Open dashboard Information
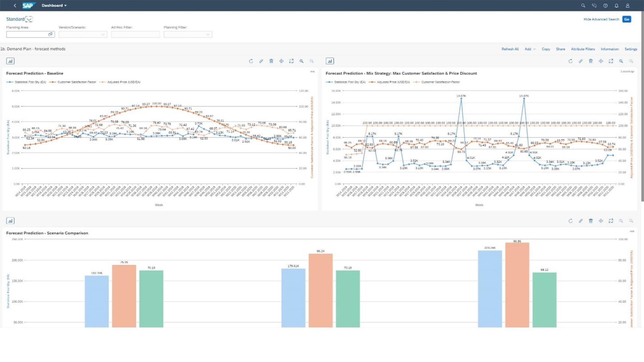Viewport: 644px width, 362px height. click(610, 49)
